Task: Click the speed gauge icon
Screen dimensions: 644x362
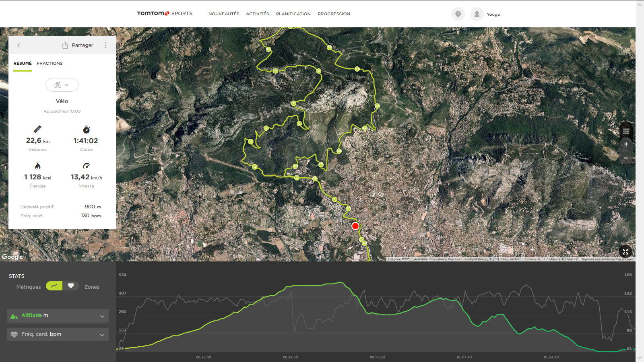Action: [x=86, y=166]
